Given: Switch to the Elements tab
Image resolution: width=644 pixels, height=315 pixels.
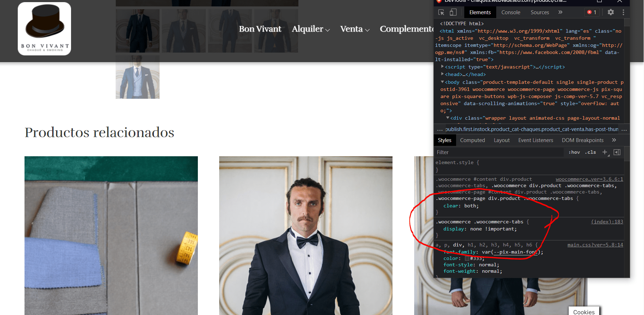Looking at the screenshot, I should click(480, 12).
